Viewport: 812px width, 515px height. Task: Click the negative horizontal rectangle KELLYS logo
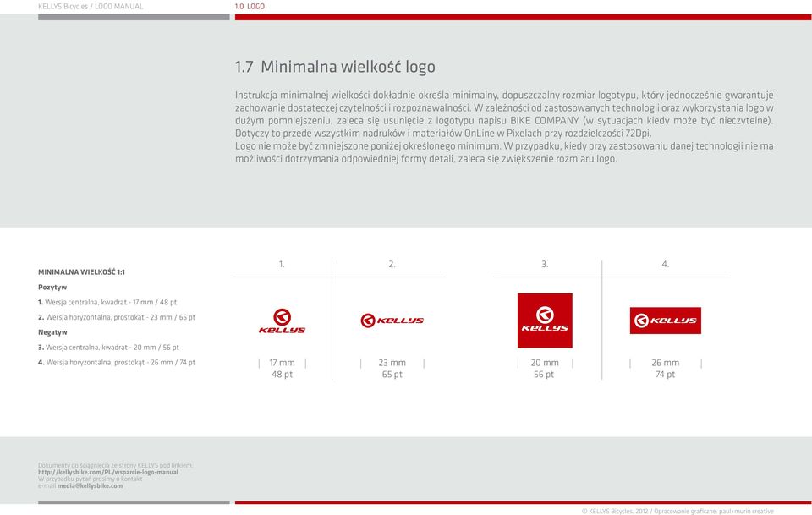click(666, 321)
